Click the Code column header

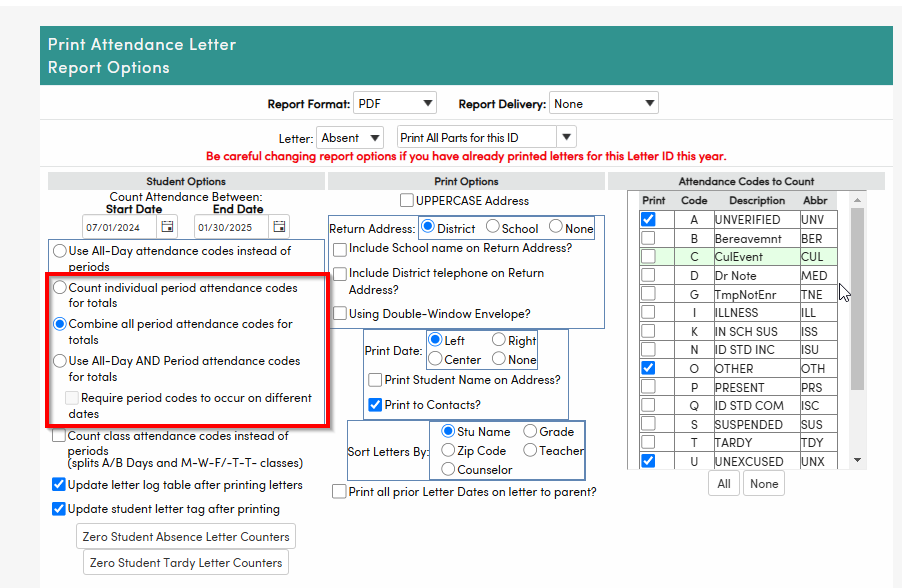point(694,200)
